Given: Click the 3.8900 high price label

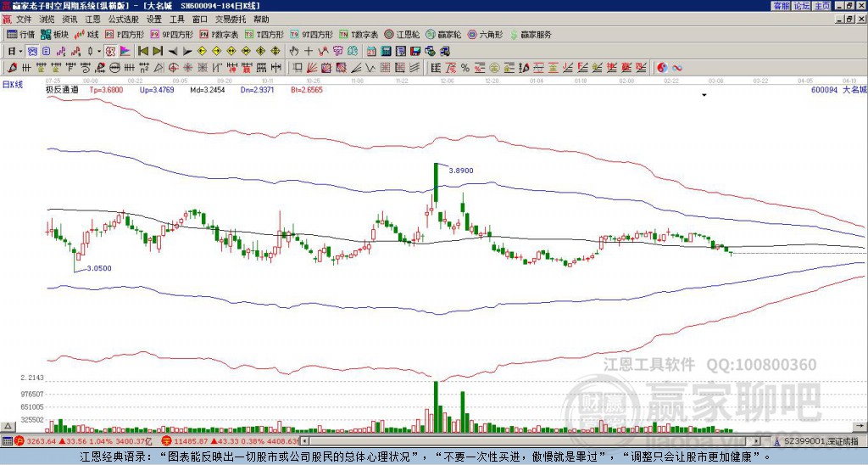Looking at the screenshot, I should (461, 171).
